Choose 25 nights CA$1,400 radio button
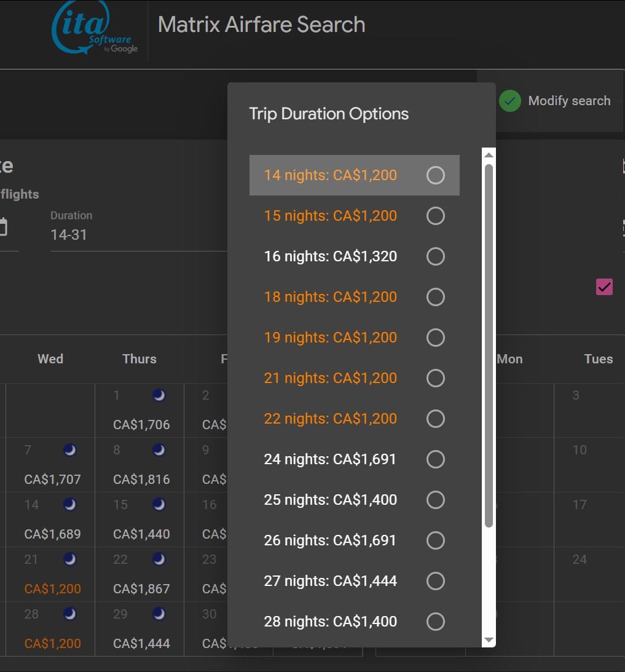This screenshot has height=672, width=625. [x=436, y=500]
